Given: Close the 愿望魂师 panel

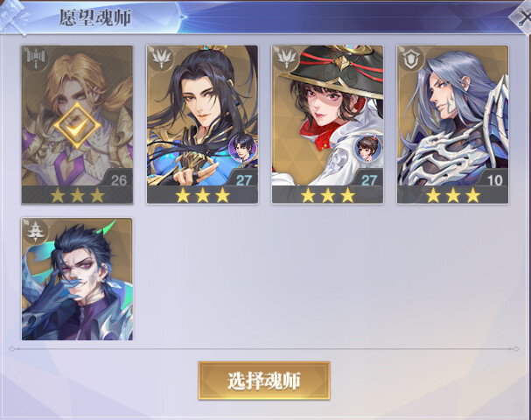Looking at the screenshot, I should pyautogui.click(x=523, y=17).
